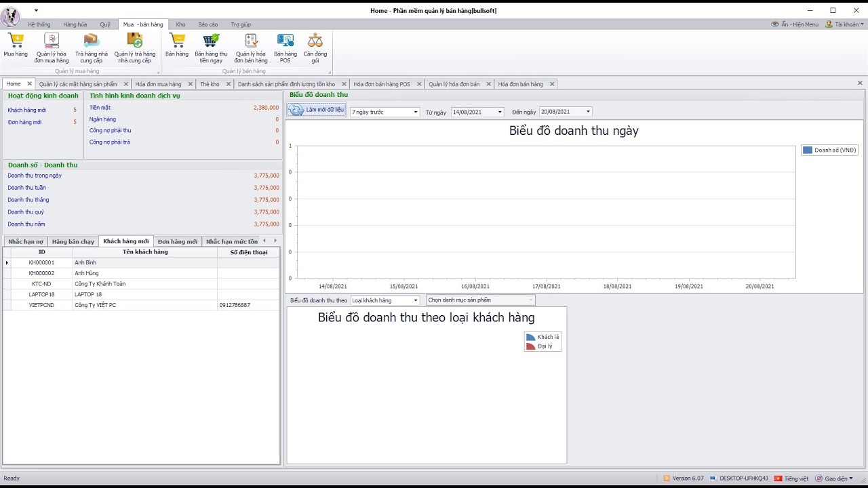Click the Khách lẻ legend color swatch
This screenshot has width=868, height=488.
530,337
